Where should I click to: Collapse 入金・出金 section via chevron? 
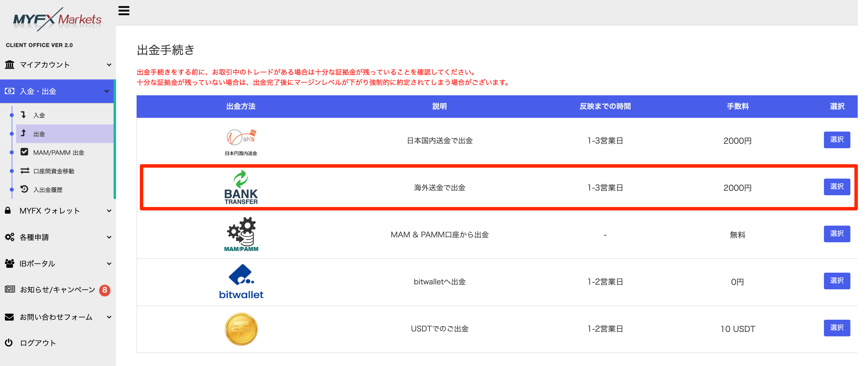point(106,91)
